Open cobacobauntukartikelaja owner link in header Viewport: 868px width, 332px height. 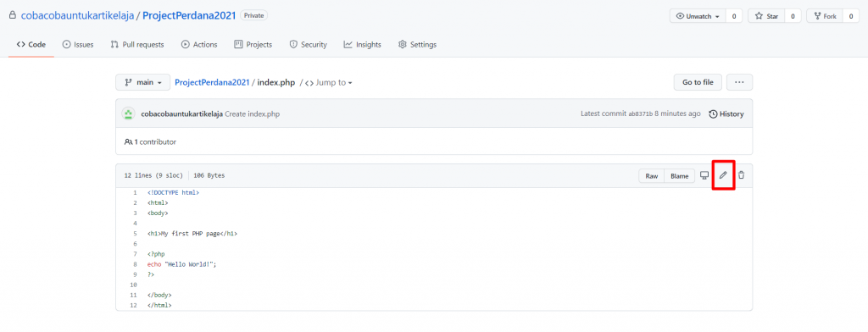[77, 15]
